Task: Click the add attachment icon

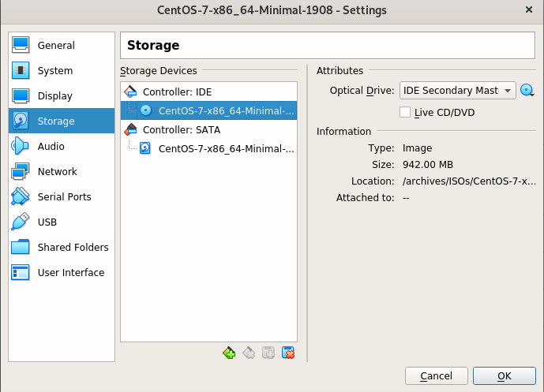Action: [268, 353]
